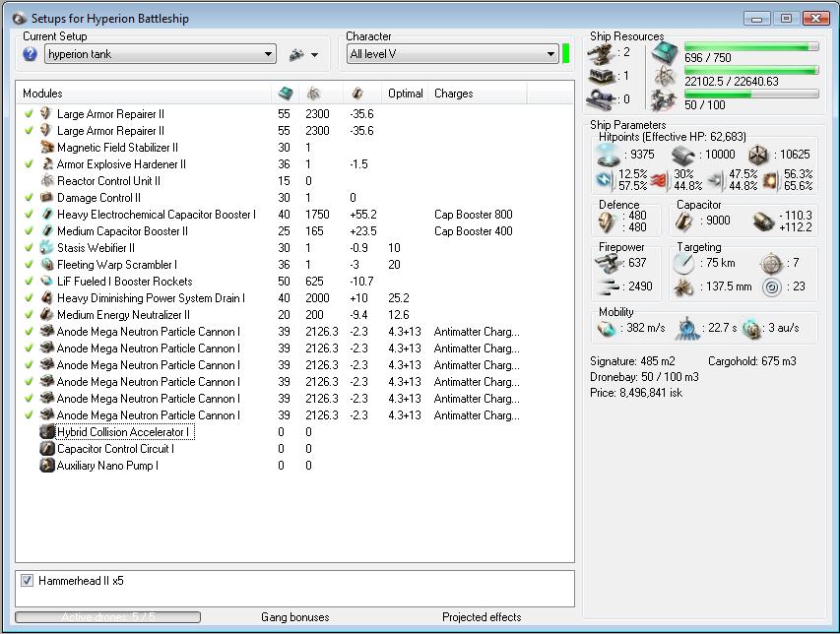Select the Active drones 5 / 5 tab
The height and width of the screenshot is (634, 840).
click(x=107, y=617)
